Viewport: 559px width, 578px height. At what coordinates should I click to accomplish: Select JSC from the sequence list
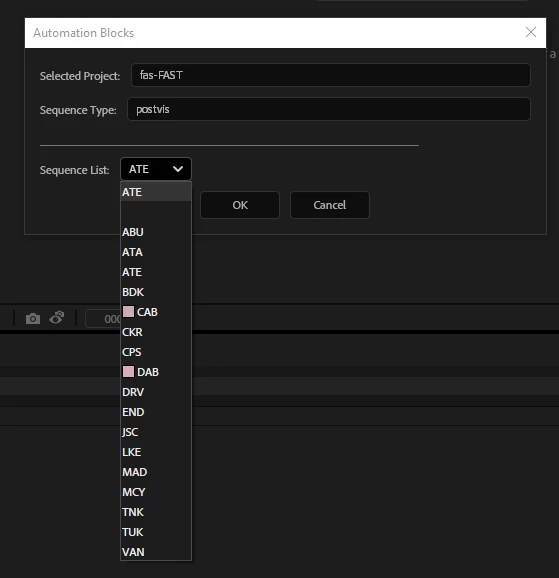pos(156,432)
